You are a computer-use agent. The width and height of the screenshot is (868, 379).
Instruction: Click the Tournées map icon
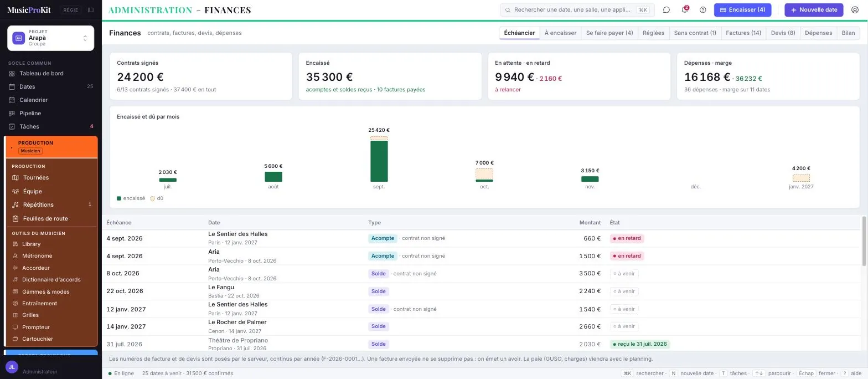[x=15, y=178]
